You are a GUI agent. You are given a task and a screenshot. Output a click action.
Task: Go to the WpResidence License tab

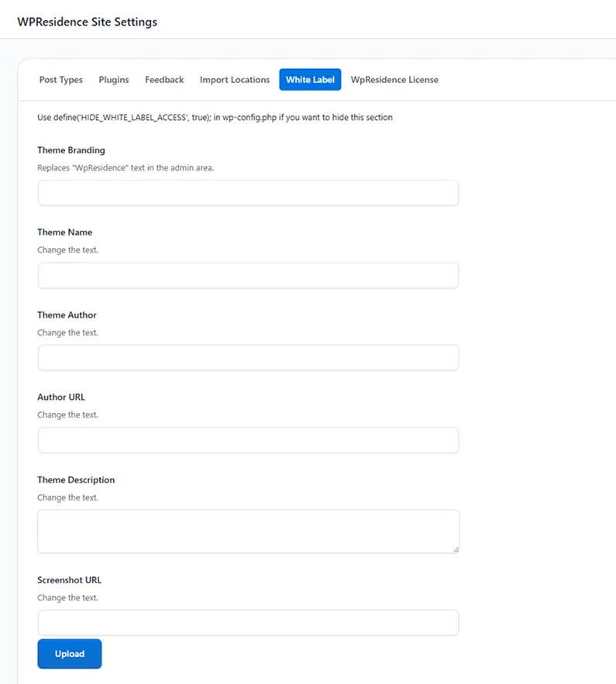point(394,80)
